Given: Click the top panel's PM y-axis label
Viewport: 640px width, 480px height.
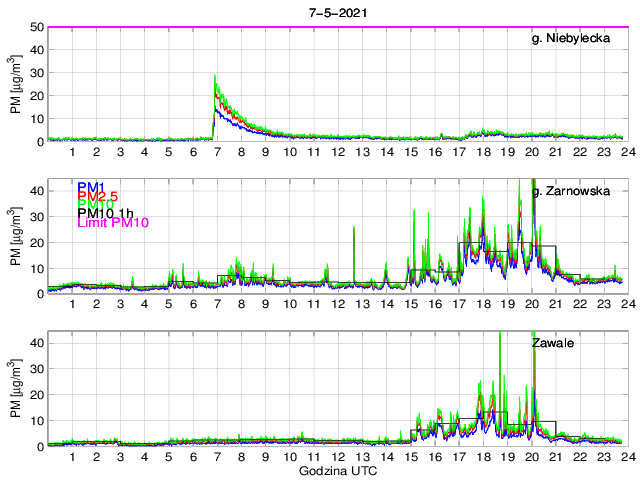Looking at the screenshot, I should coord(15,84).
